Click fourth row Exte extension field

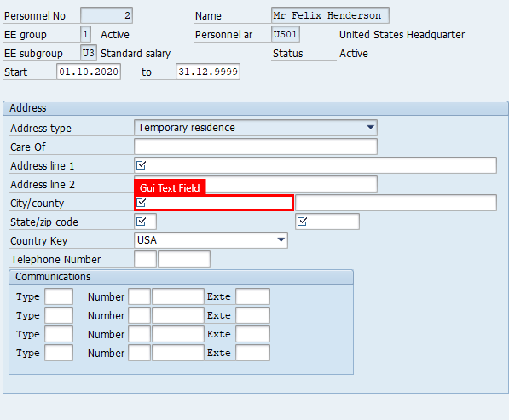[252, 353]
